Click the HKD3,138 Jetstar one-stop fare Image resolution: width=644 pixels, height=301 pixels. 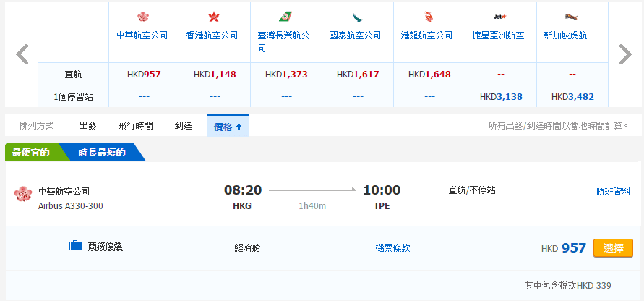(x=499, y=96)
